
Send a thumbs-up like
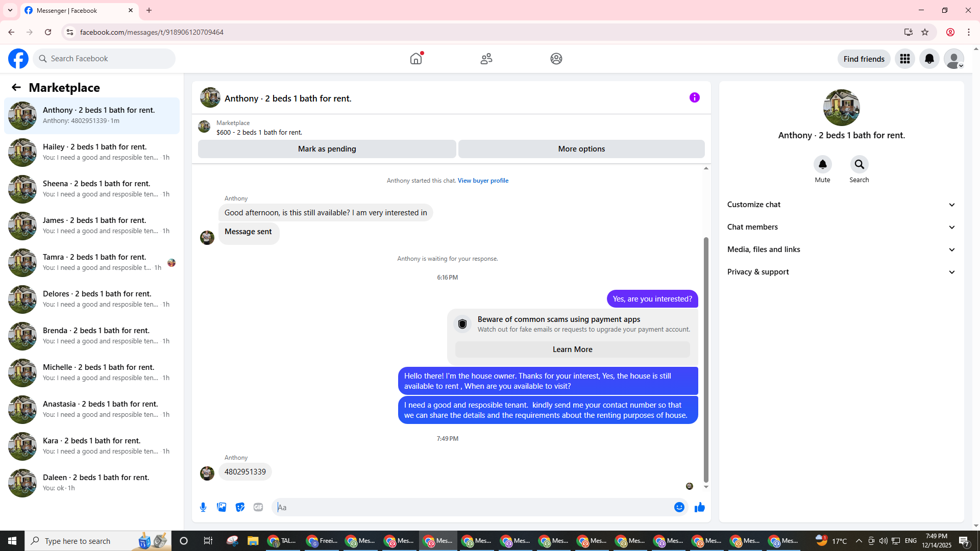(x=699, y=507)
